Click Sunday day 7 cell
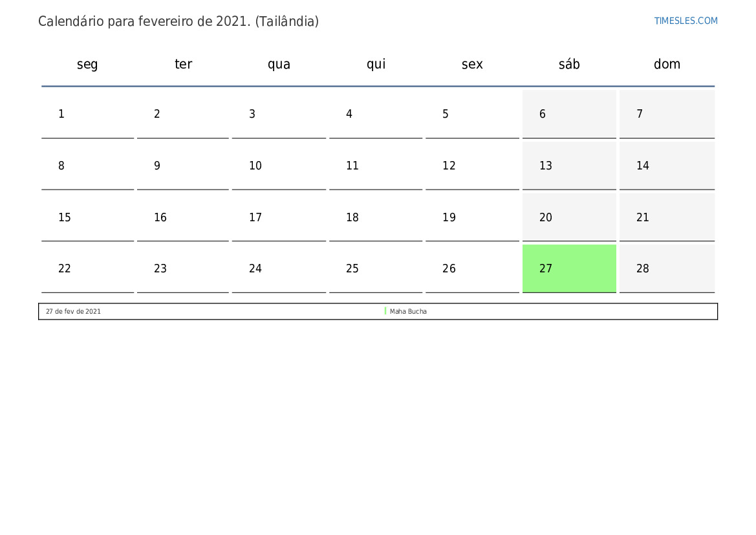 (667, 114)
